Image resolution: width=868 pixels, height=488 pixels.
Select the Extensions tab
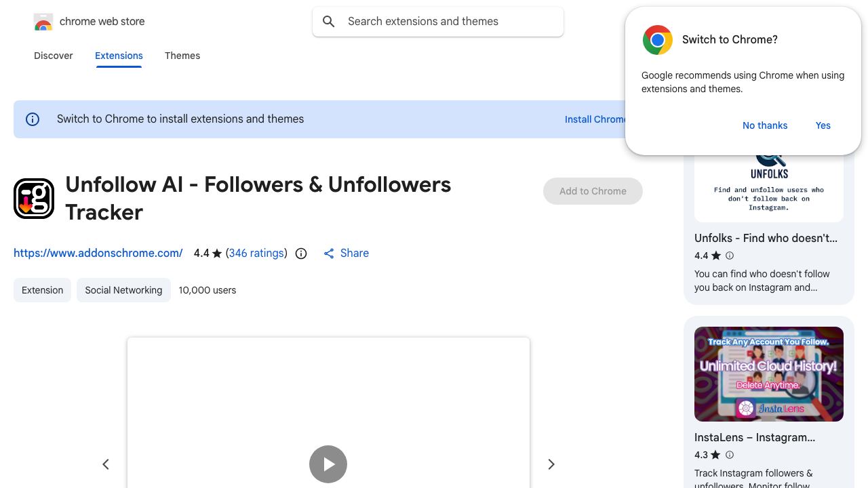click(x=119, y=56)
